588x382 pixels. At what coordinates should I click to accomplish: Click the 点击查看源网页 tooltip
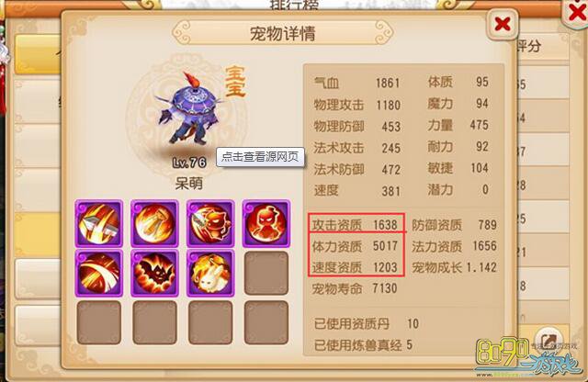click(260, 157)
